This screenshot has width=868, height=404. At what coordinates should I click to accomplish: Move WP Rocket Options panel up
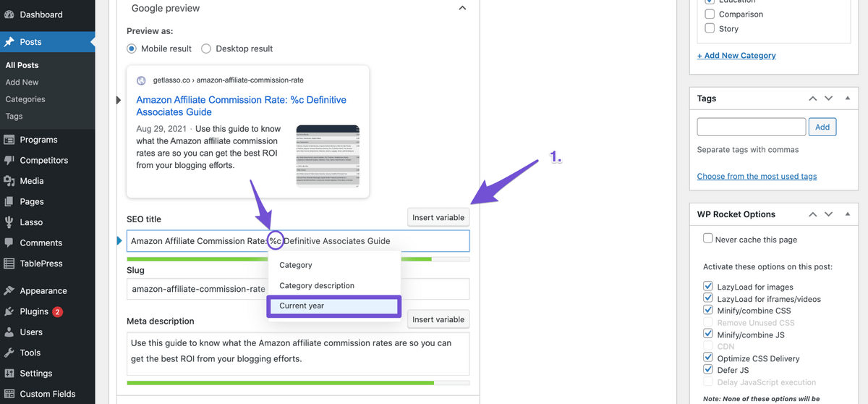(x=812, y=214)
